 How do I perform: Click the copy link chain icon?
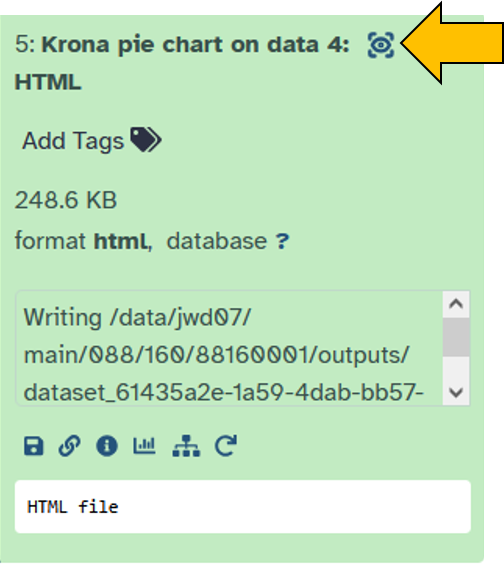(x=69, y=446)
